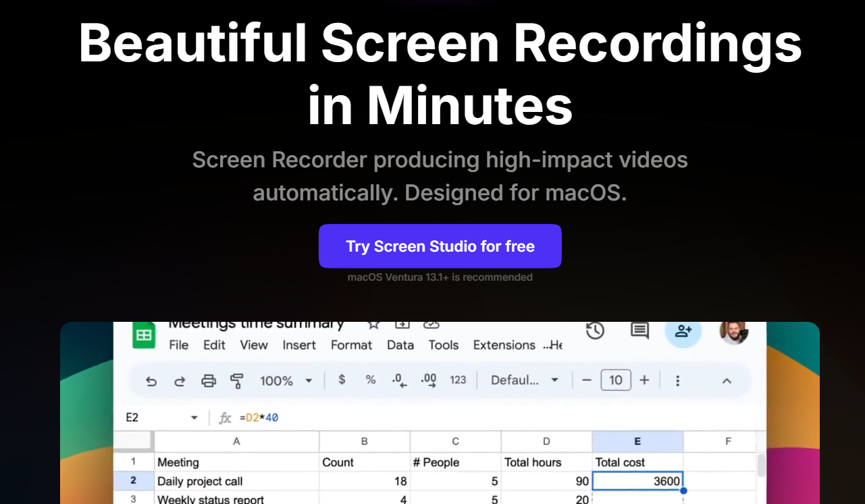This screenshot has width=865, height=504.
Task: Open the Default font dropdown
Action: 525,380
